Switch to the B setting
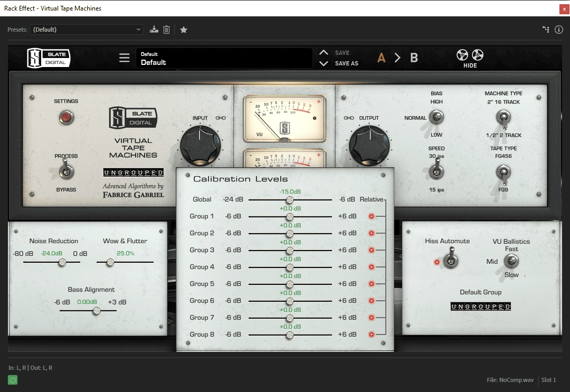 (x=414, y=58)
